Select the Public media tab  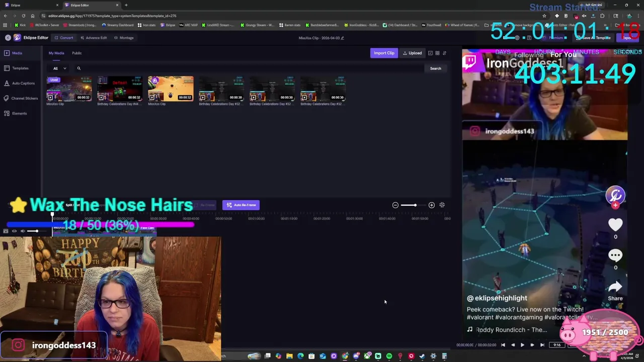pyautogui.click(x=76, y=53)
